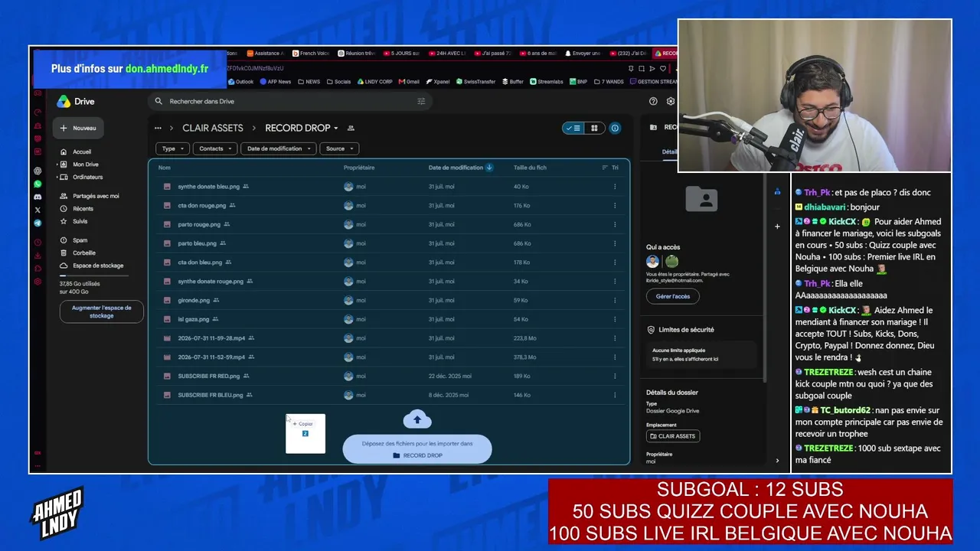Open advanced search options icon
This screenshot has width=980, height=551.
[x=421, y=101]
